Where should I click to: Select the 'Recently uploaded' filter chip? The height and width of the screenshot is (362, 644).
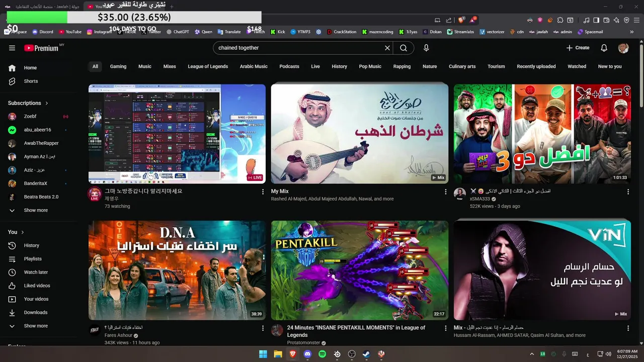point(536,66)
